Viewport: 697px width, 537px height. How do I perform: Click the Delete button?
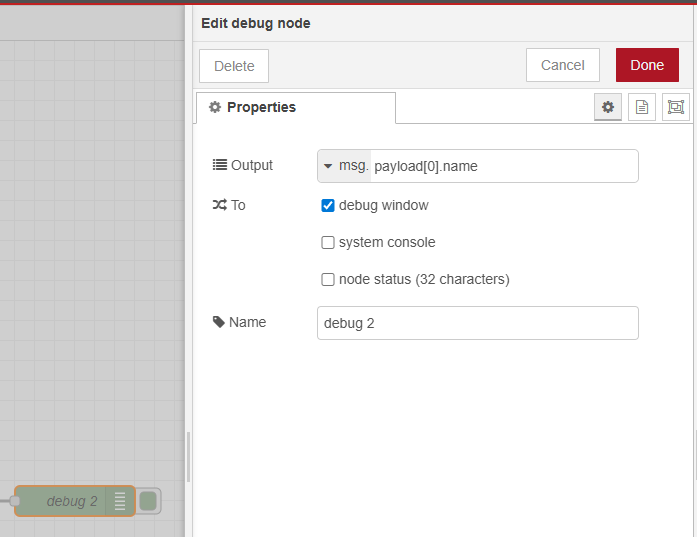coord(234,66)
